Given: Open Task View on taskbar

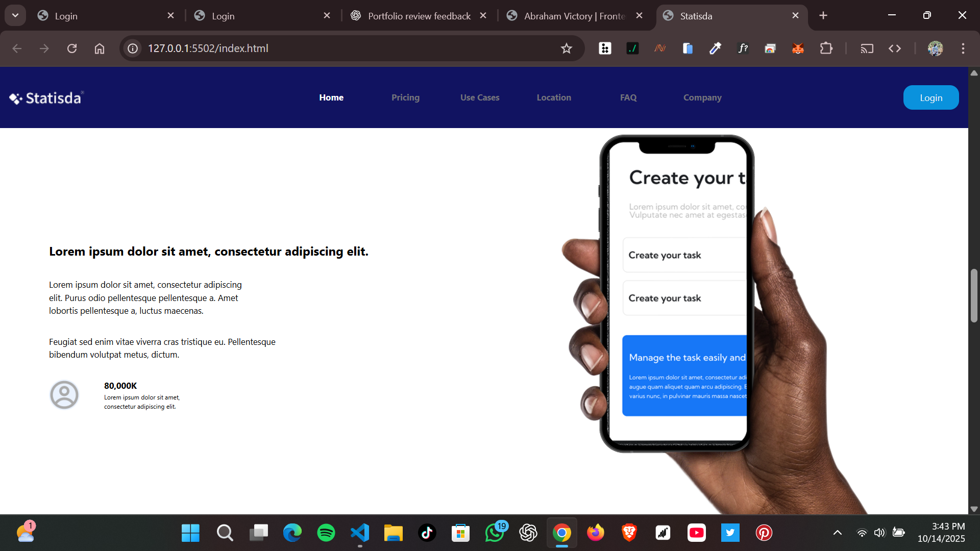Looking at the screenshot, I should (x=258, y=533).
